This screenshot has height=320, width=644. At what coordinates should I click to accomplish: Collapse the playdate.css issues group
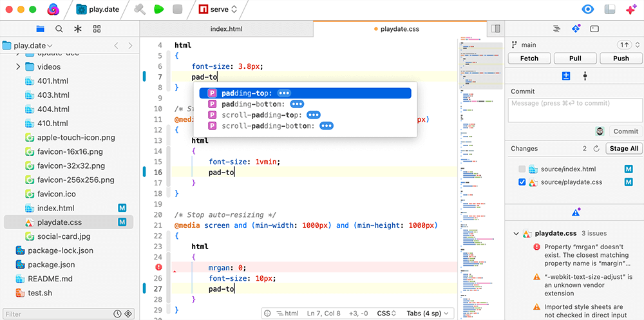[x=516, y=234]
